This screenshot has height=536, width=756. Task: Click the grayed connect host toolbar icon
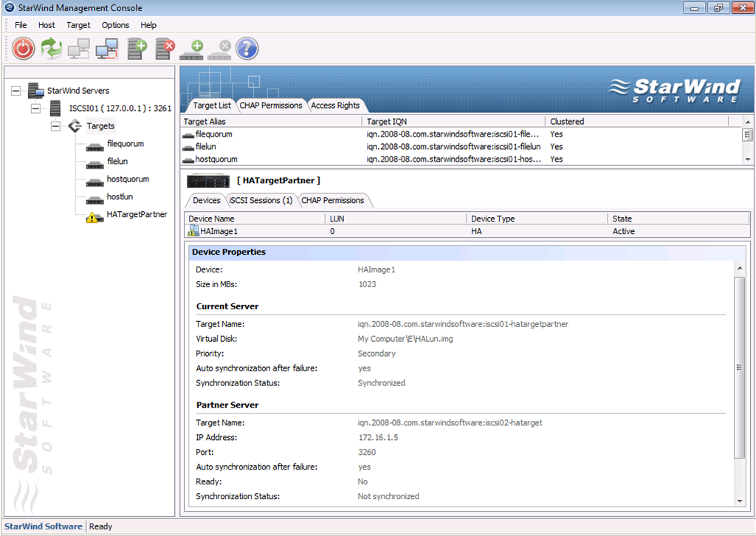(x=78, y=49)
